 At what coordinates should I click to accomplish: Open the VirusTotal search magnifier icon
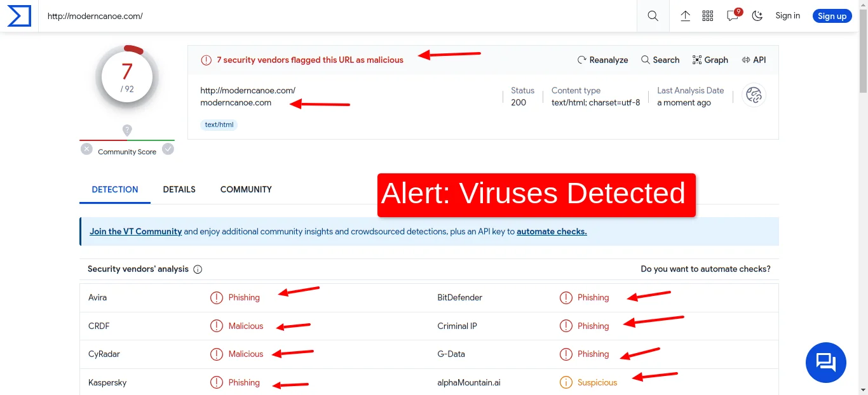653,15
